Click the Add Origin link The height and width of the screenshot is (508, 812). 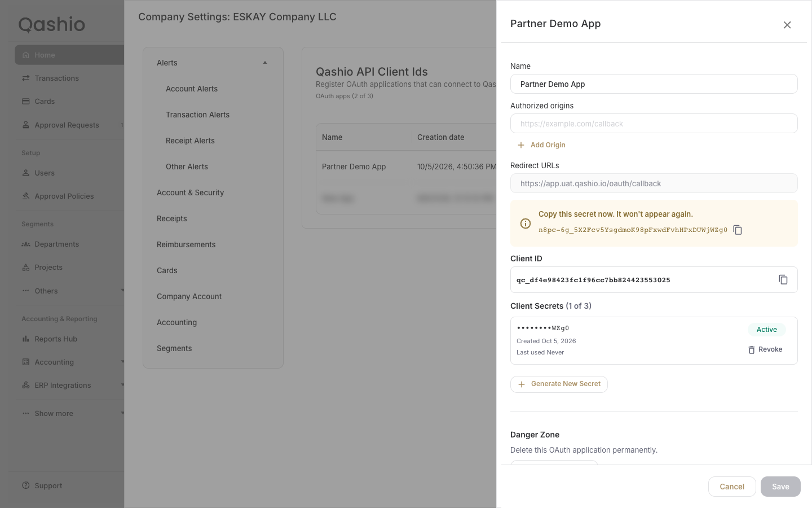(x=541, y=145)
